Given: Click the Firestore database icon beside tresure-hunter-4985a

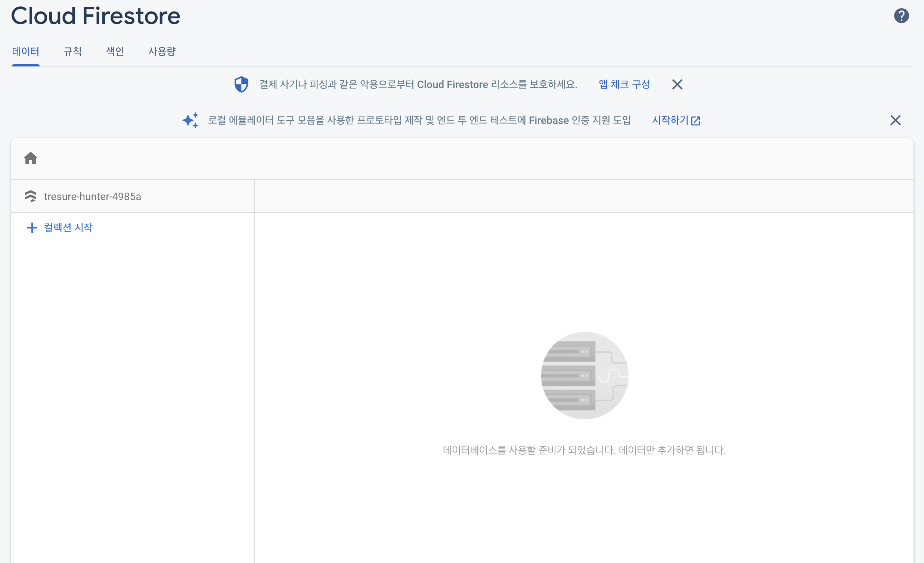Looking at the screenshot, I should point(31,196).
